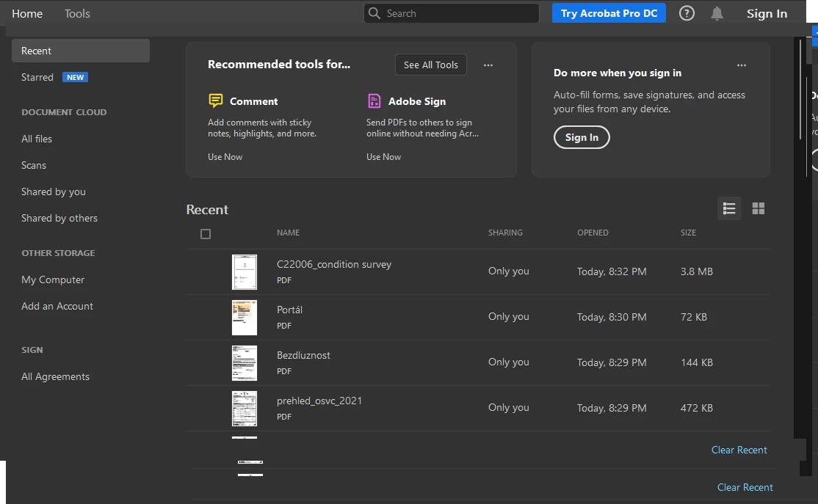The image size is (818, 504).
Task: Open the Portál PDF thumbnail
Action: coord(244,318)
